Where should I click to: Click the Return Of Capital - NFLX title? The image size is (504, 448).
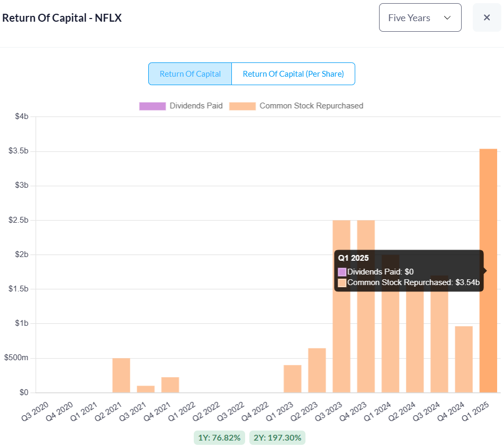(x=62, y=18)
